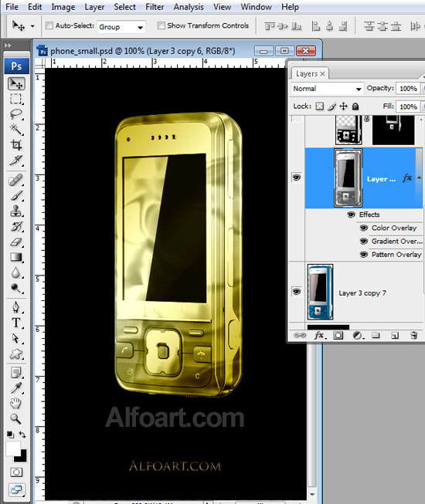Image resolution: width=425 pixels, height=504 pixels.
Task: Hide Layer 3 copy 7
Action: click(297, 292)
